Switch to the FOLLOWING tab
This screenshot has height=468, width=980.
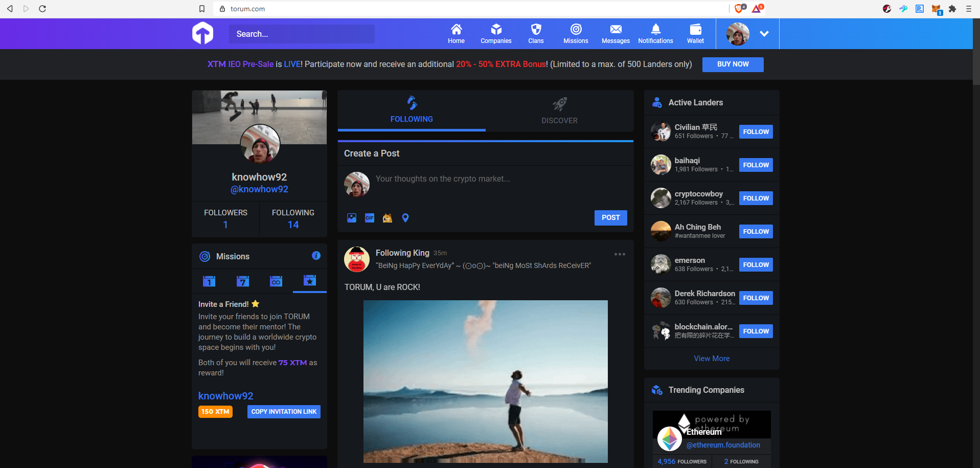tap(412, 110)
